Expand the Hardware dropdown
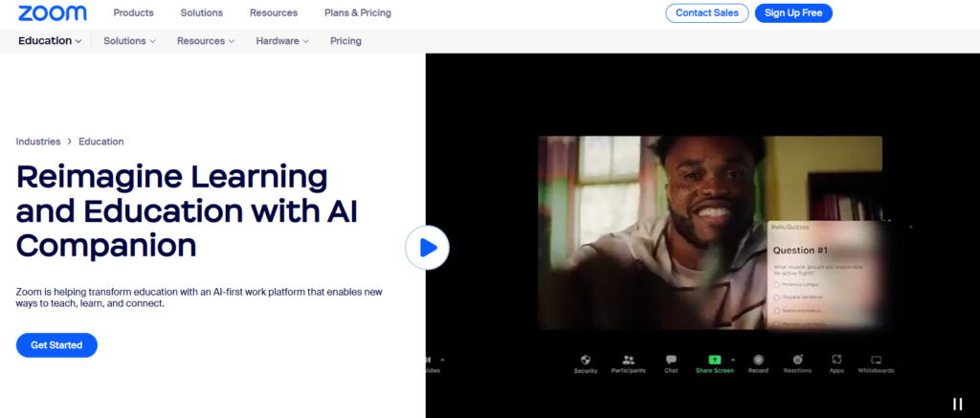Viewport: 980px width, 418px height. click(x=282, y=41)
